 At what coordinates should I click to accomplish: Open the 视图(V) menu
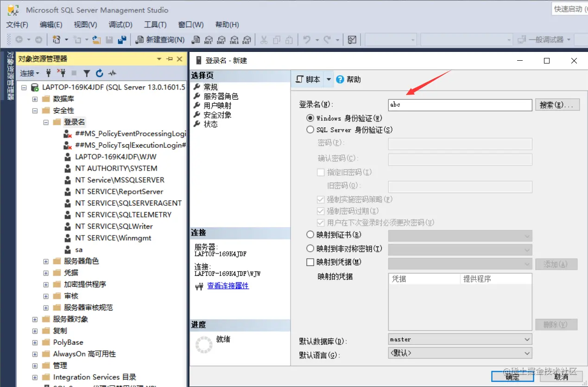85,25
